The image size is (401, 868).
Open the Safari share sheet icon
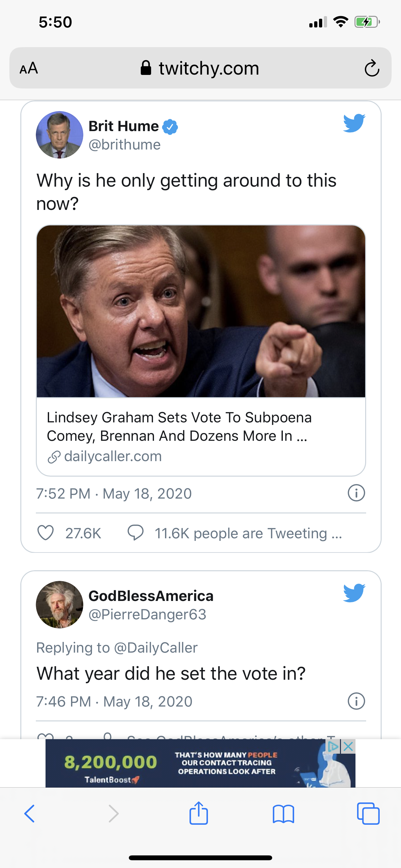(199, 813)
